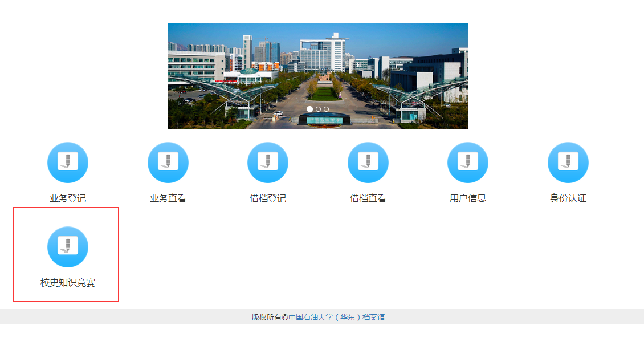Viewport: 644px width, 337px height.
Task: Click the 业务登记 icon
Action: coord(68,163)
